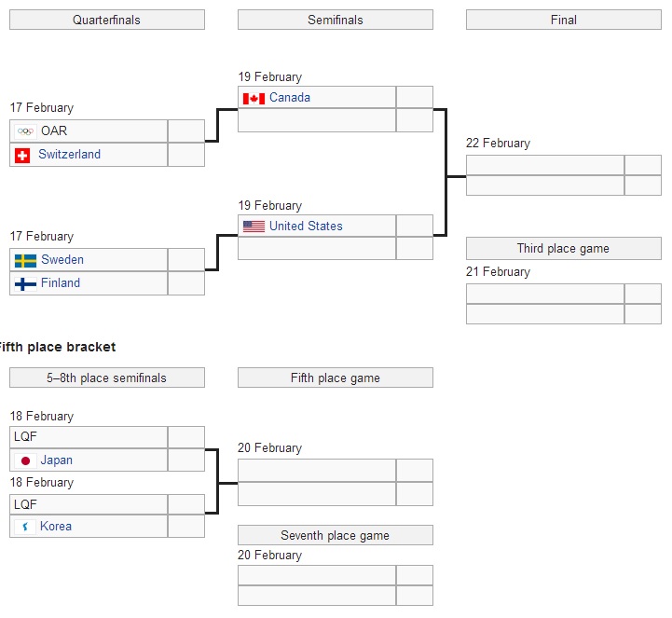Click the Olympic rings icon beside OAR

point(25,131)
